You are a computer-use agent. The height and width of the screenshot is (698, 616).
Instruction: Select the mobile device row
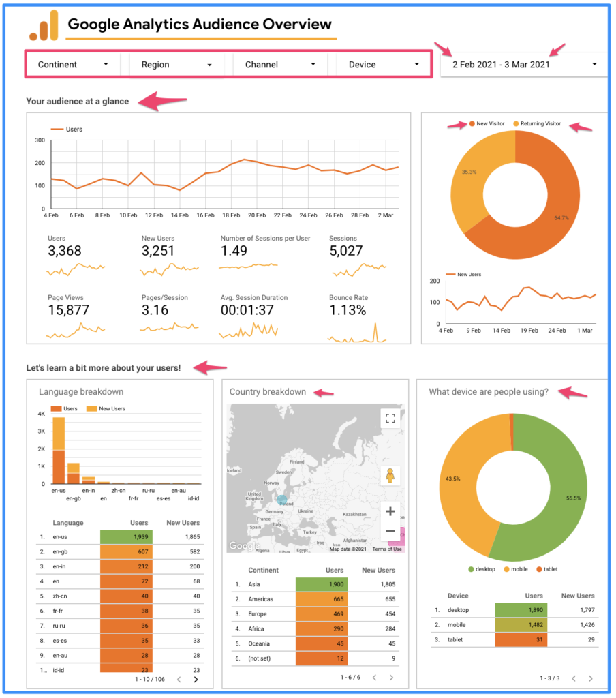514,625
